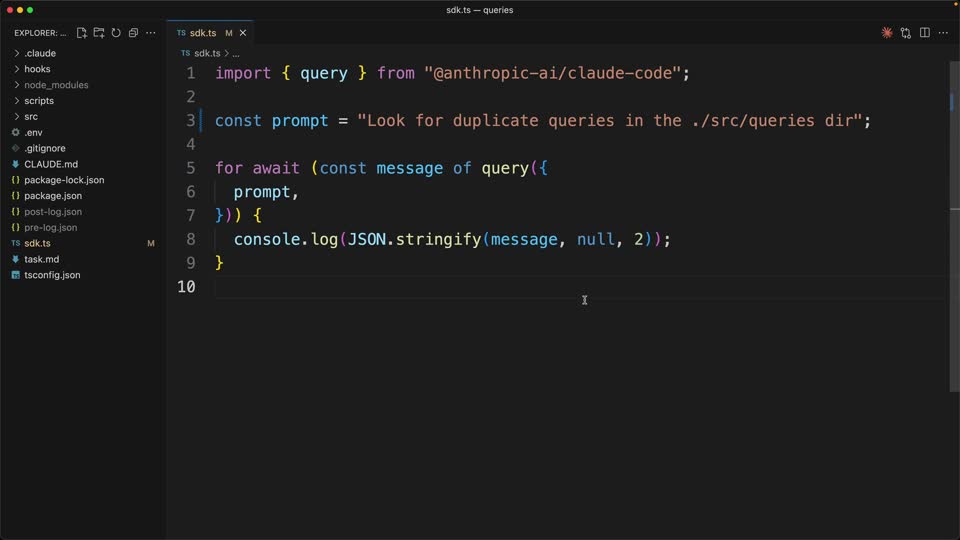Viewport: 960px width, 540px height.
Task: Click the sdk.ts — queries window title
Action: pyautogui.click(x=479, y=10)
